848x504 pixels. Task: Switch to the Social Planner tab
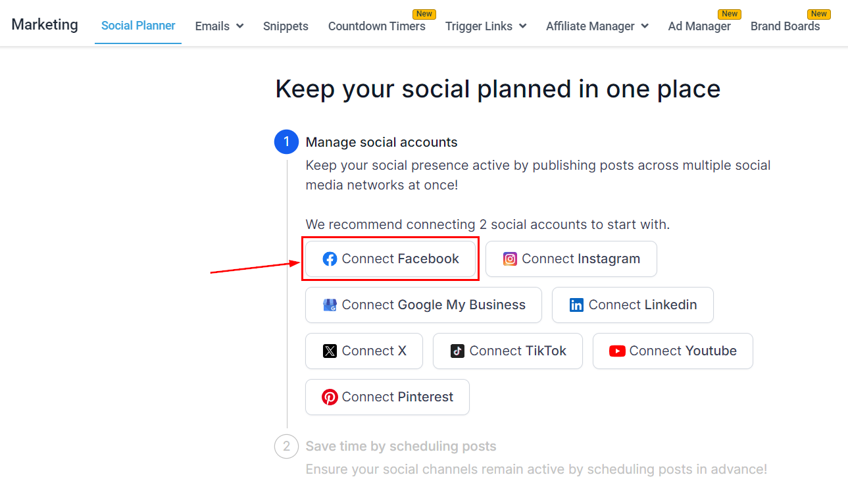(138, 26)
